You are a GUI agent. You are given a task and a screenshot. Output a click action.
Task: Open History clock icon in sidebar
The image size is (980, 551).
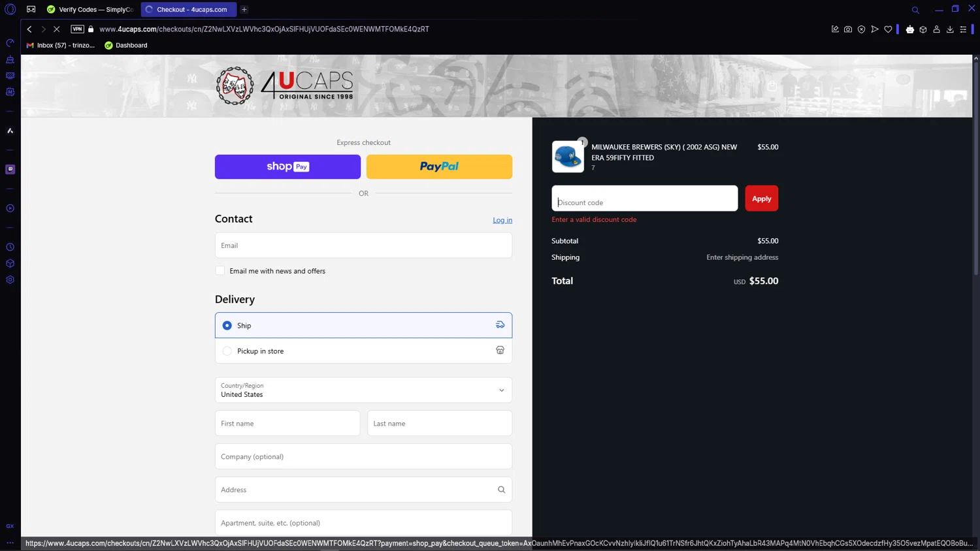point(10,247)
